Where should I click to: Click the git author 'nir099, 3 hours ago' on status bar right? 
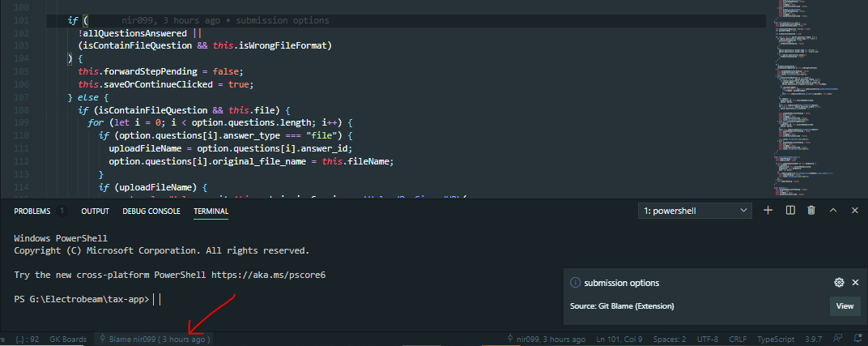tap(546, 339)
